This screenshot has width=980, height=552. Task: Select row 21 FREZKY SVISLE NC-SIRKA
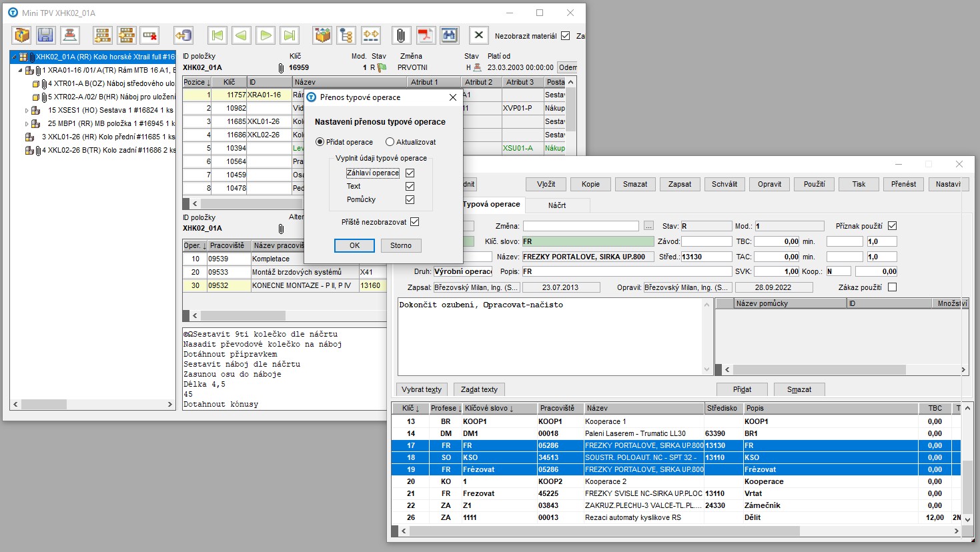pos(676,493)
